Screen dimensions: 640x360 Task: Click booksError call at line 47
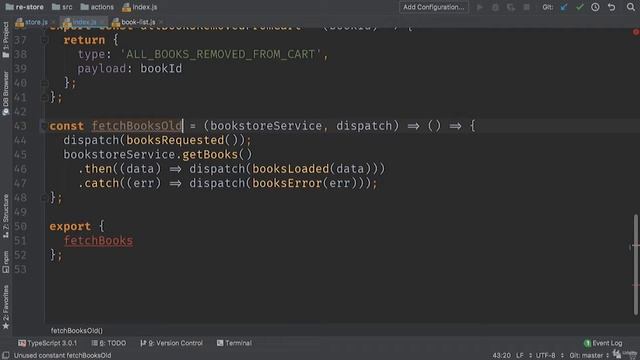pyautogui.click(x=287, y=183)
